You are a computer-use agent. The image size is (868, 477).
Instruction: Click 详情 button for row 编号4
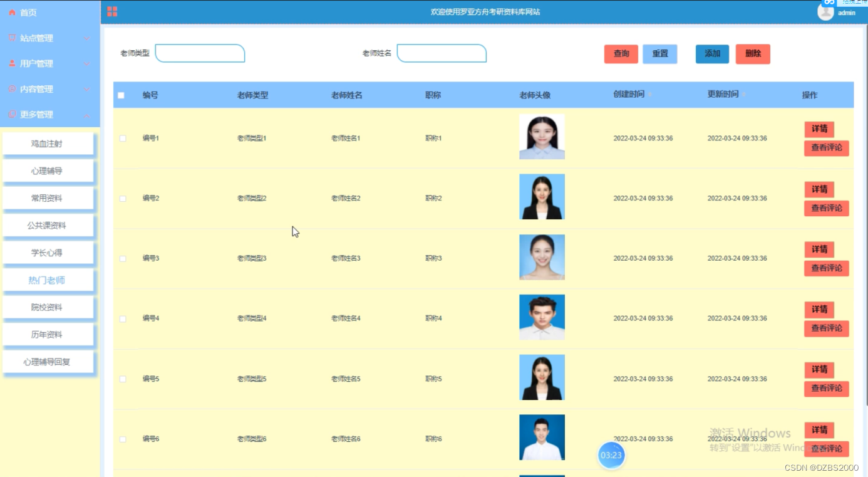pyautogui.click(x=819, y=310)
